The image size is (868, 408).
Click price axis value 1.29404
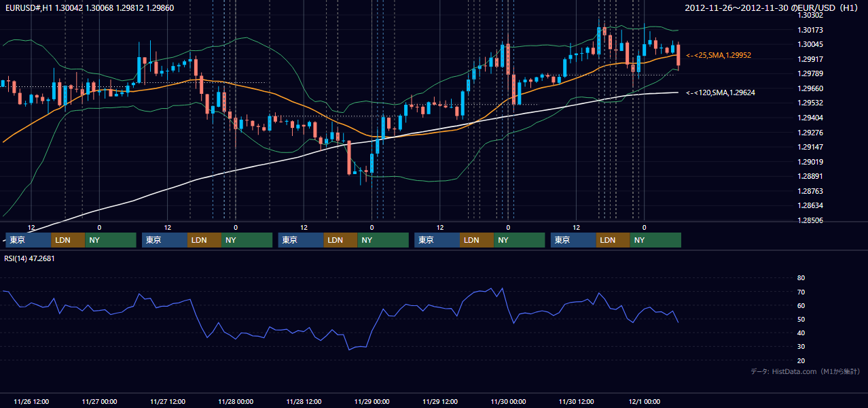810,118
